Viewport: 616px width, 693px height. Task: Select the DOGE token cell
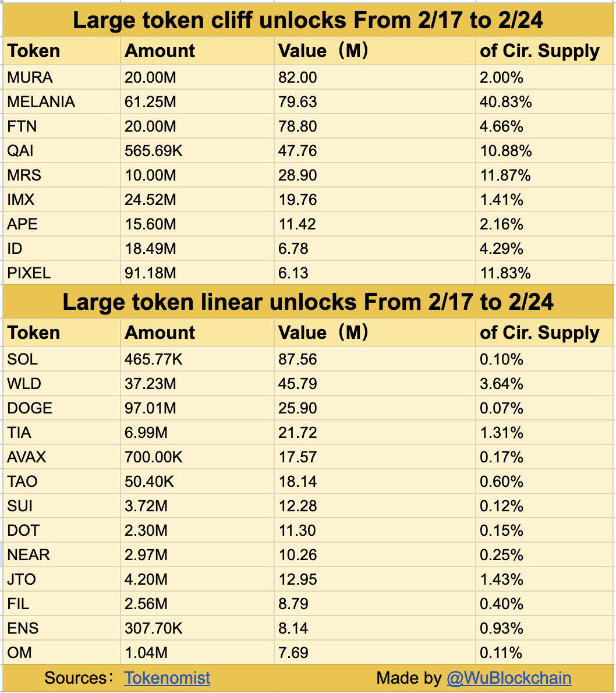pyautogui.click(x=30, y=408)
